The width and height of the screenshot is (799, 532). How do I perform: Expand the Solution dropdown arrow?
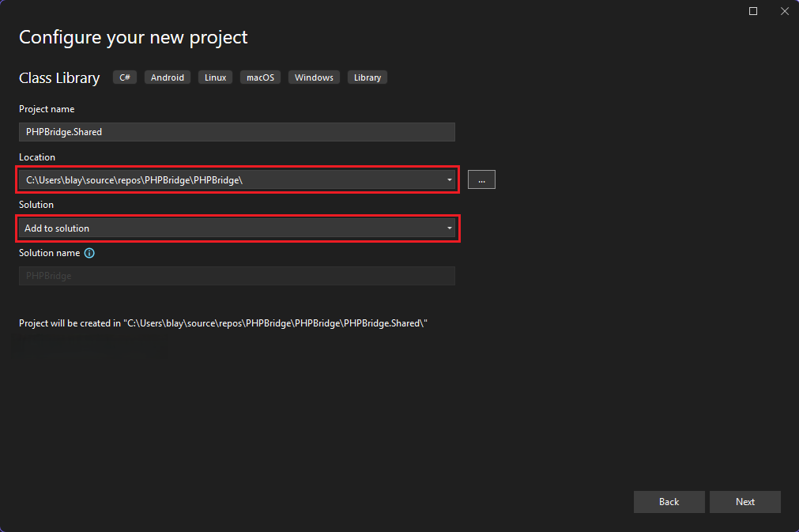[x=449, y=228]
